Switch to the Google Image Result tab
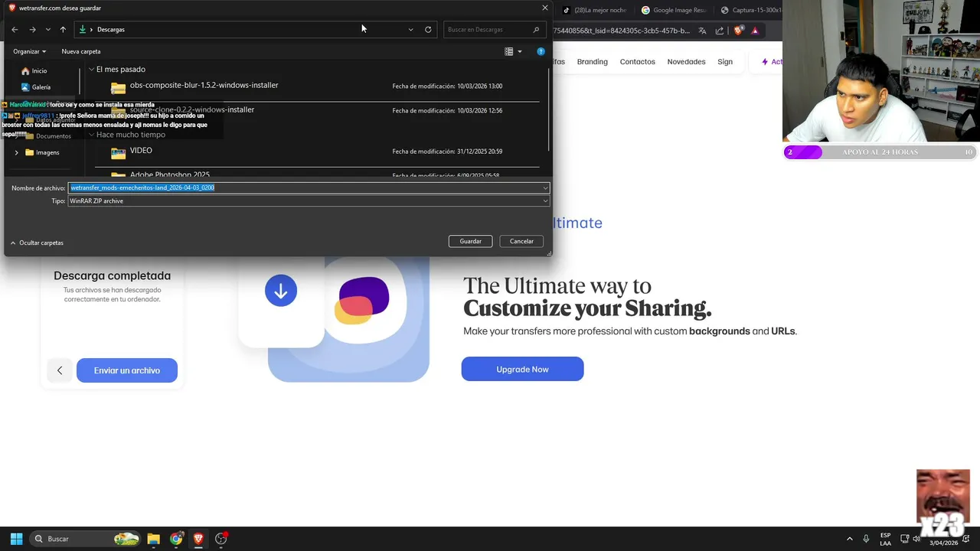The width and height of the screenshot is (980, 551). [x=673, y=10]
